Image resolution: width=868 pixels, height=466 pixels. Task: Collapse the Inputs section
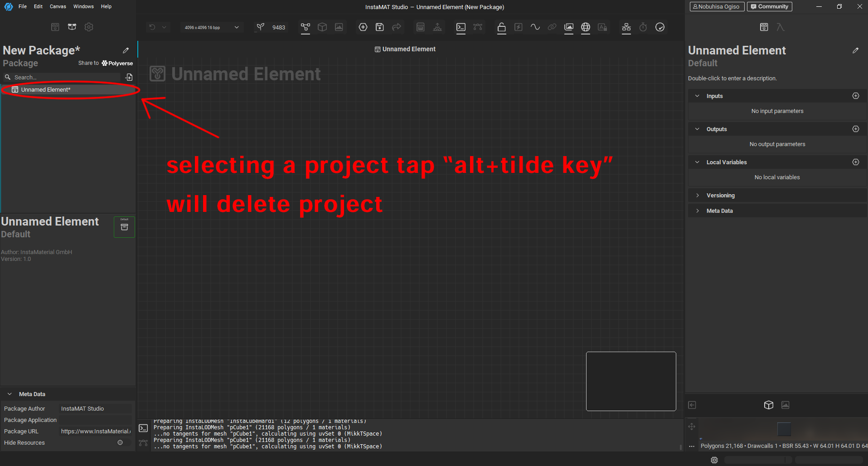pos(698,96)
